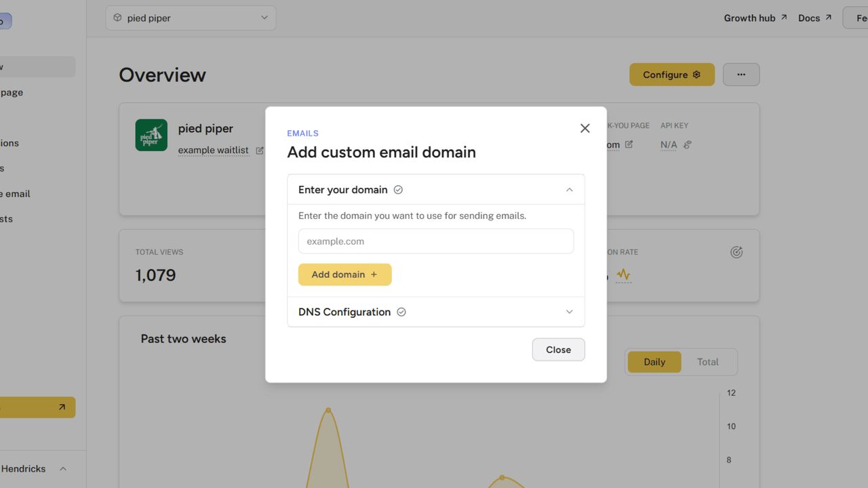Click the Growth hub navigation item
868x488 pixels.
pos(749,18)
